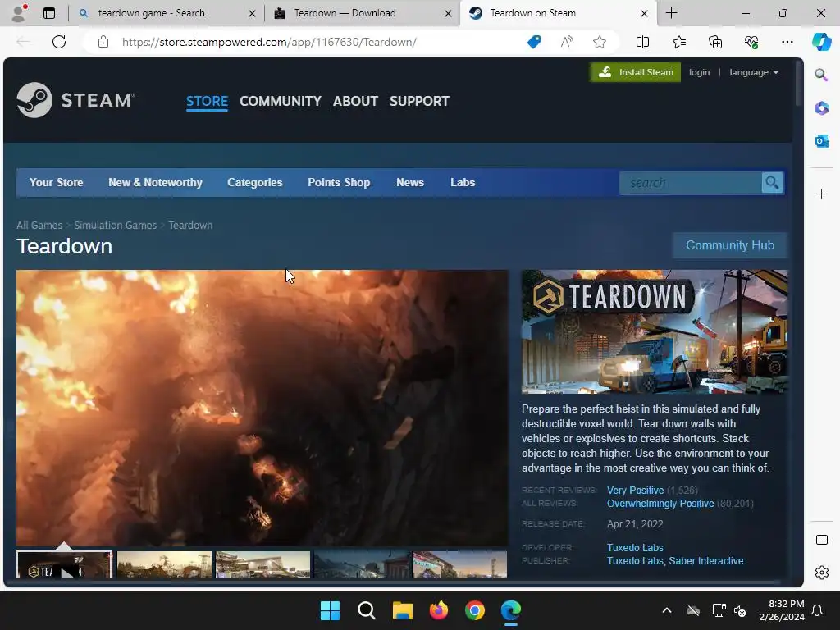Viewport: 840px width, 630px height.
Task: Open Windows Start menu
Action: (x=330, y=610)
